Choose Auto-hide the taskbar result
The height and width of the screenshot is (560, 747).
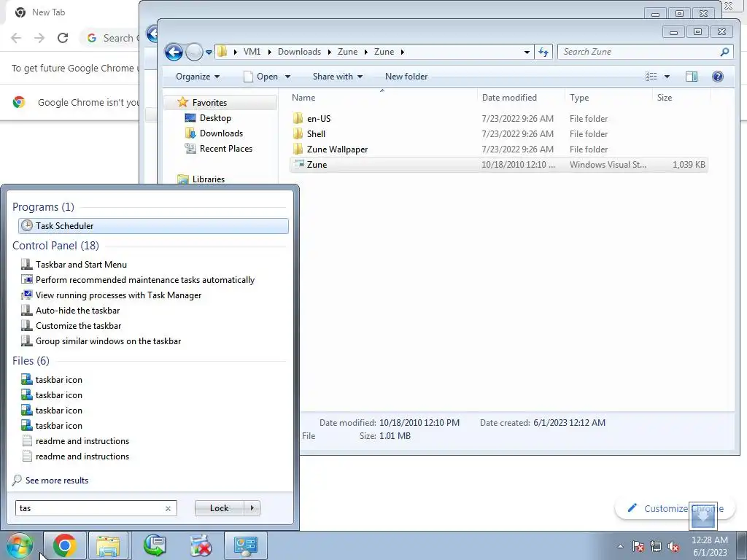[x=70, y=311]
